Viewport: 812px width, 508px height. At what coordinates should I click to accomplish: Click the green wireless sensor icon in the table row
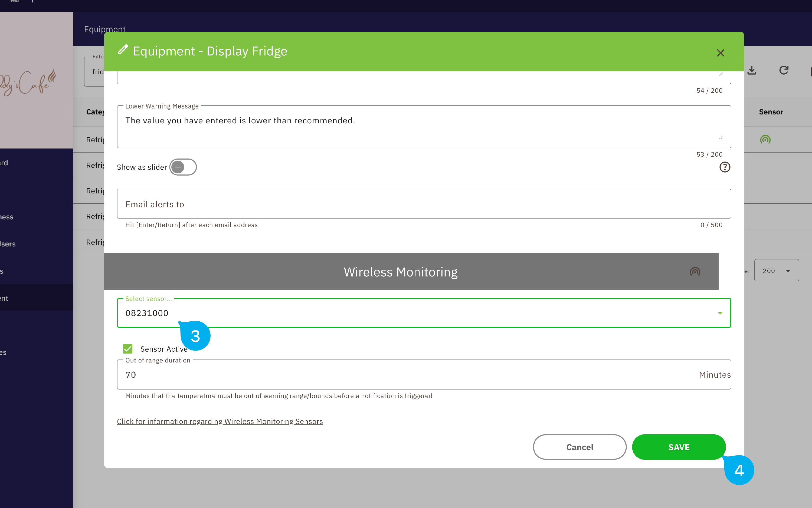click(765, 139)
